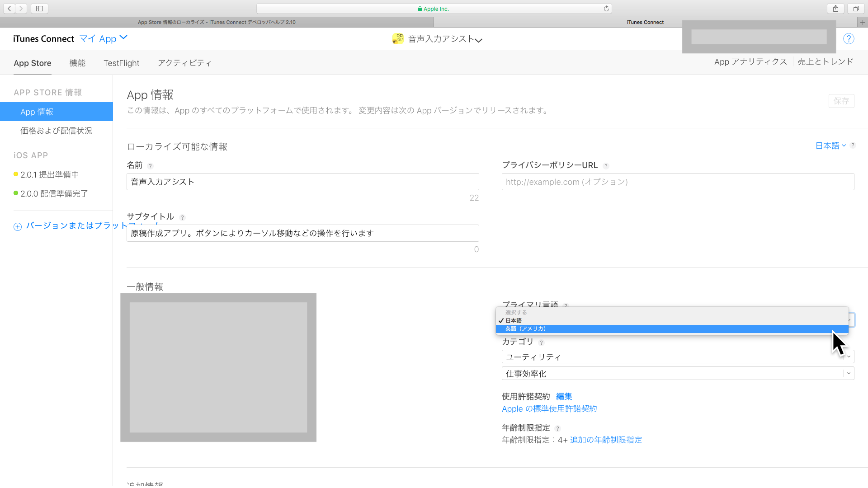Image resolution: width=868 pixels, height=488 pixels.
Task: Select 価格および配信状況 in the sidebar
Action: 57,131
